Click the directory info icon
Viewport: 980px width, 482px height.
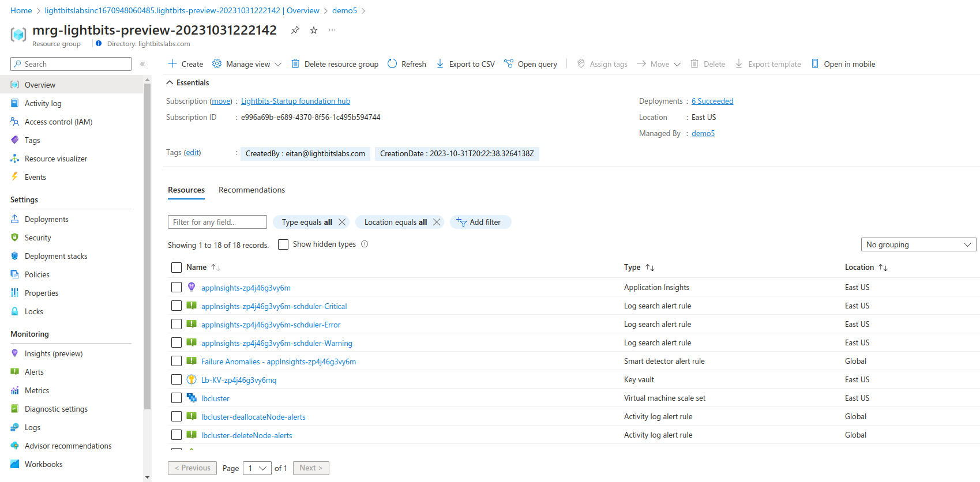[x=99, y=43]
